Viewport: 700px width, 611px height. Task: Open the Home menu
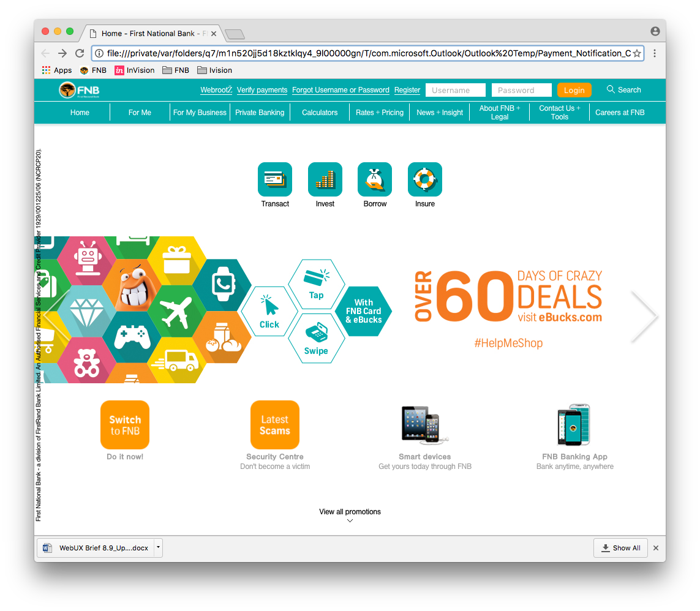point(80,113)
